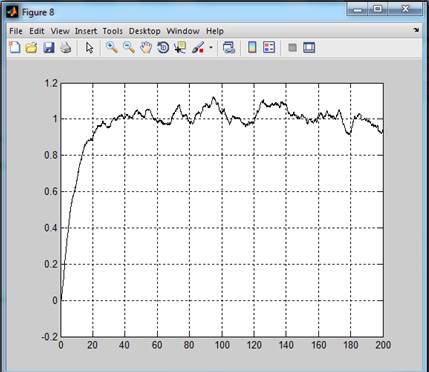Viewport: 429px width, 372px height.
Task: Click the x-axis label 100
Action: [222, 345]
